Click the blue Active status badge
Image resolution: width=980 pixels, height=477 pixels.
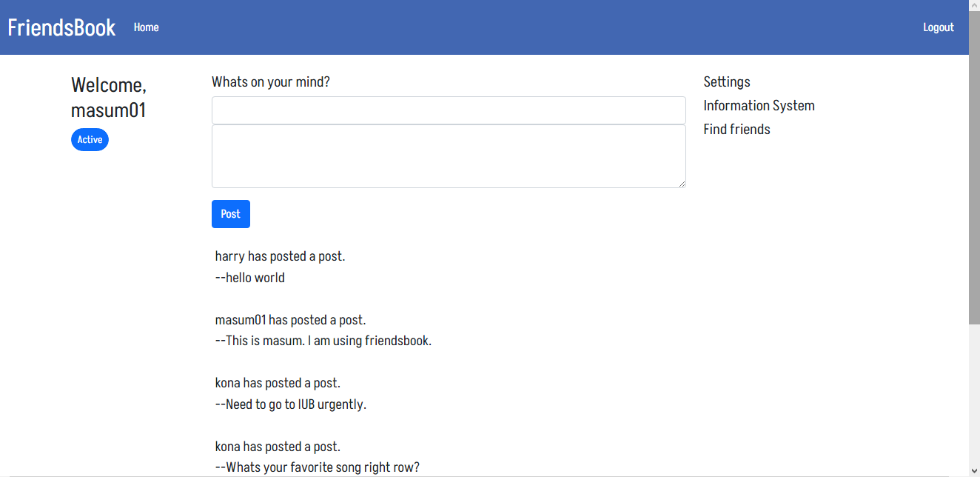tap(90, 140)
